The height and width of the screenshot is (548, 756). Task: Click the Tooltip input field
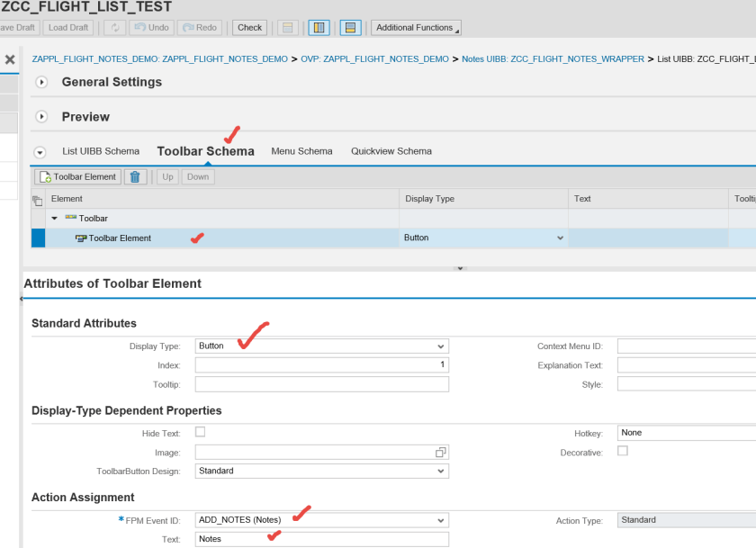pyautogui.click(x=322, y=384)
